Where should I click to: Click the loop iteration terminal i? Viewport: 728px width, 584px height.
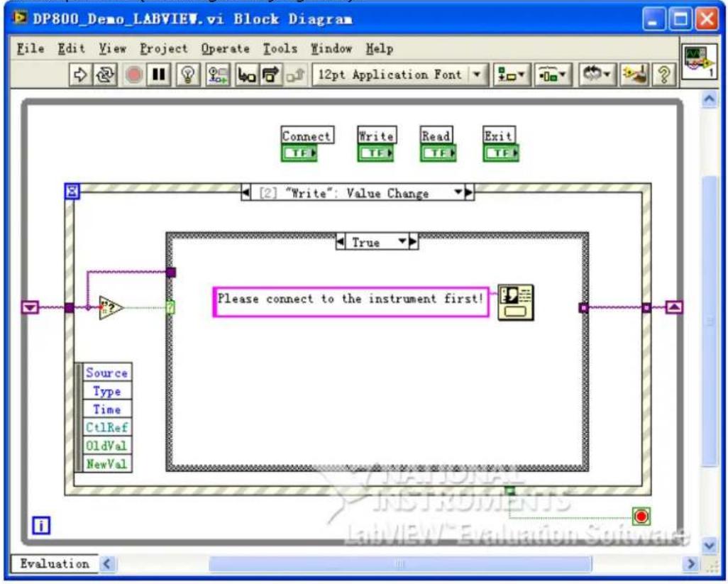pyautogui.click(x=41, y=526)
